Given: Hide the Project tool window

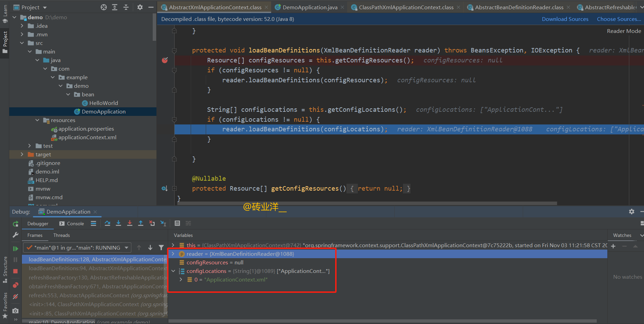Looking at the screenshot, I should 151,7.
